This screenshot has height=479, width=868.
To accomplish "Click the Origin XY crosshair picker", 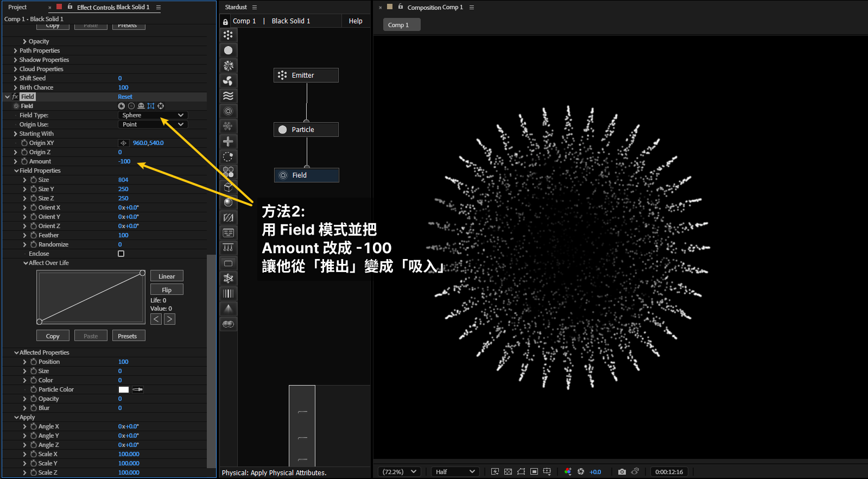I will (124, 143).
